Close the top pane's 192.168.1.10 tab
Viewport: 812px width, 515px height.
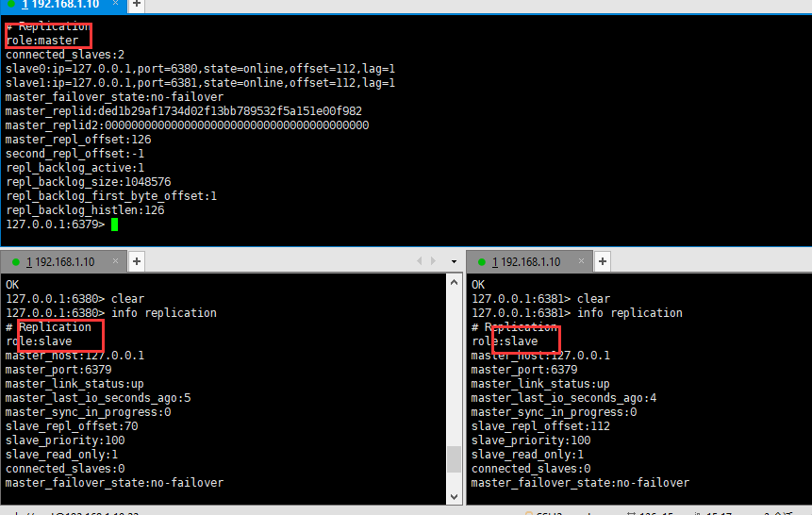pyautogui.click(x=115, y=4)
